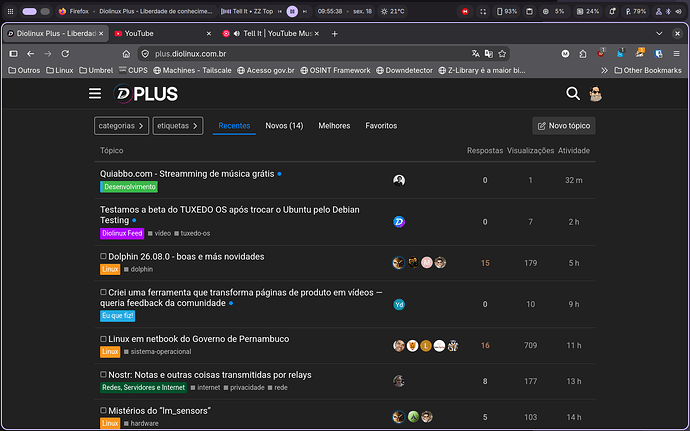Open the forum search magnifier
The width and height of the screenshot is (690, 431).
click(573, 93)
